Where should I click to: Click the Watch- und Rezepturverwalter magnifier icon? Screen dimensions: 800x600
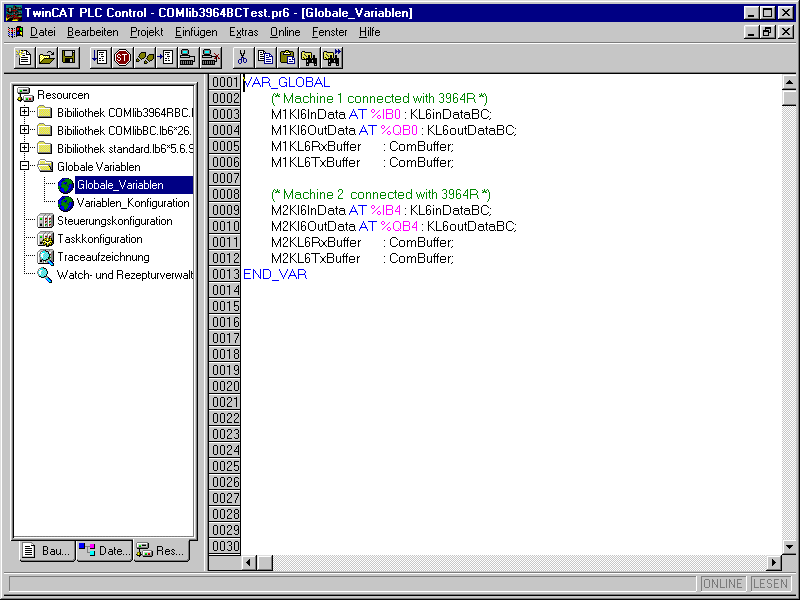click(45, 275)
